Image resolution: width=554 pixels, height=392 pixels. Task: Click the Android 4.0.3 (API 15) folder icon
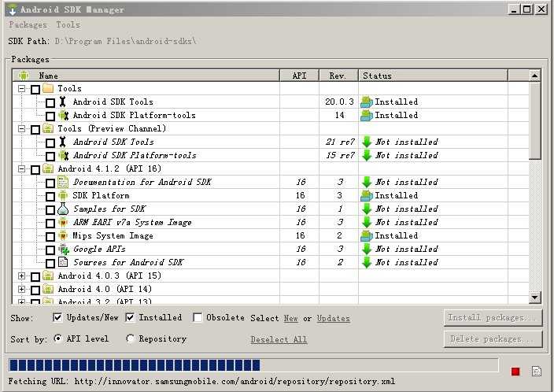point(48,276)
